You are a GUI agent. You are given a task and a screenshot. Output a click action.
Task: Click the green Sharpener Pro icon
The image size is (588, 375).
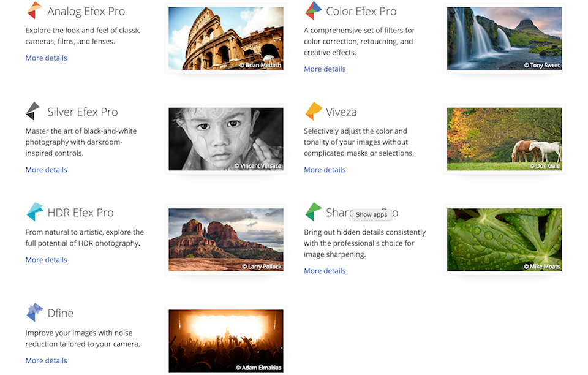314,212
